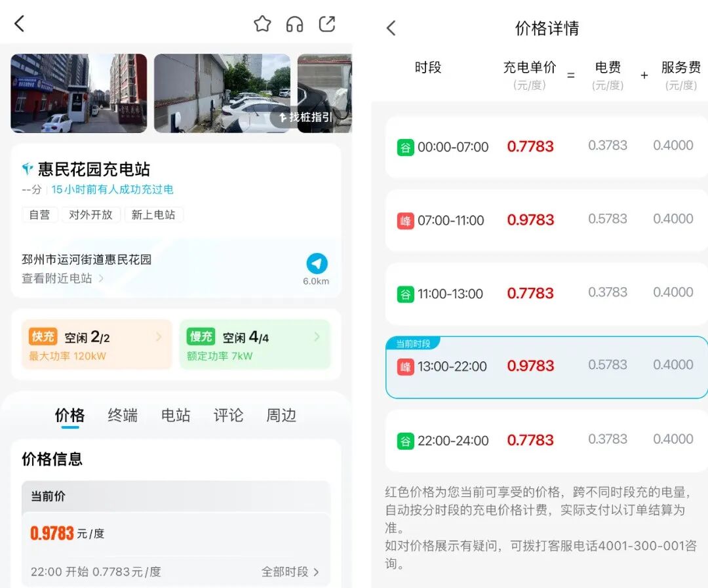Tap the 对外开放 open-to-public label

[90, 214]
